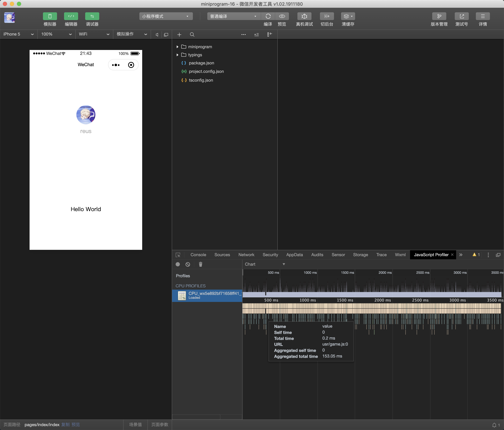
Task: Open the file tree more options (...) menu
Action: click(x=244, y=34)
